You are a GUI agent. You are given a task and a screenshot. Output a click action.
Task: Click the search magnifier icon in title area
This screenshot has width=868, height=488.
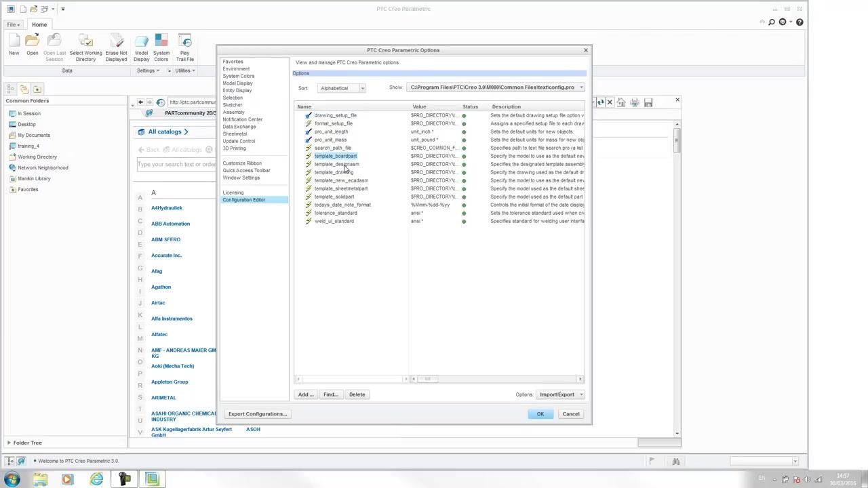(772, 22)
